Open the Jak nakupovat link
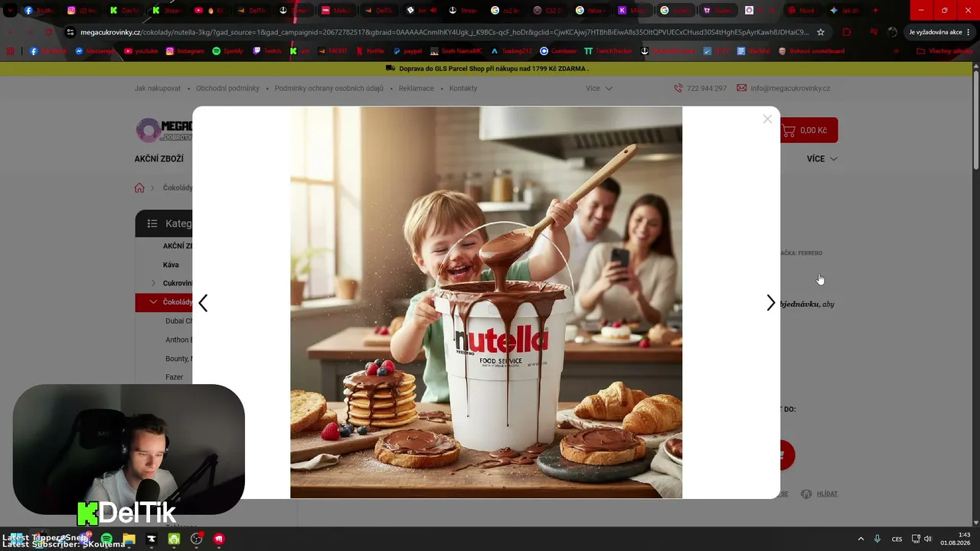Viewport: 980px width, 551px height. point(158,88)
